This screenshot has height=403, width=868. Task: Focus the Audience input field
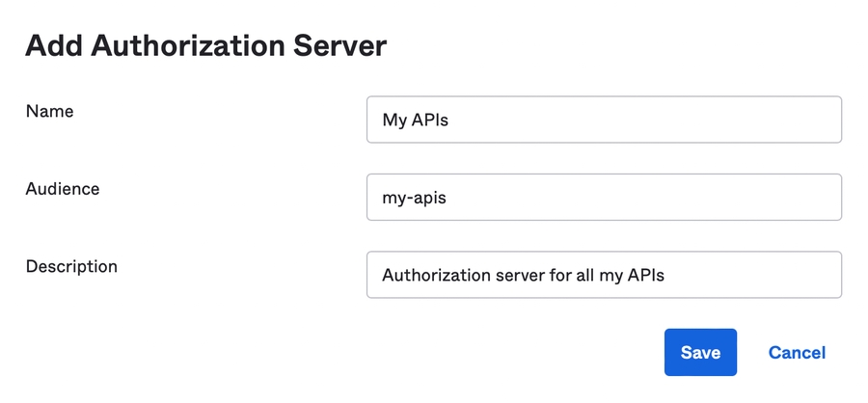coord(604,198)
